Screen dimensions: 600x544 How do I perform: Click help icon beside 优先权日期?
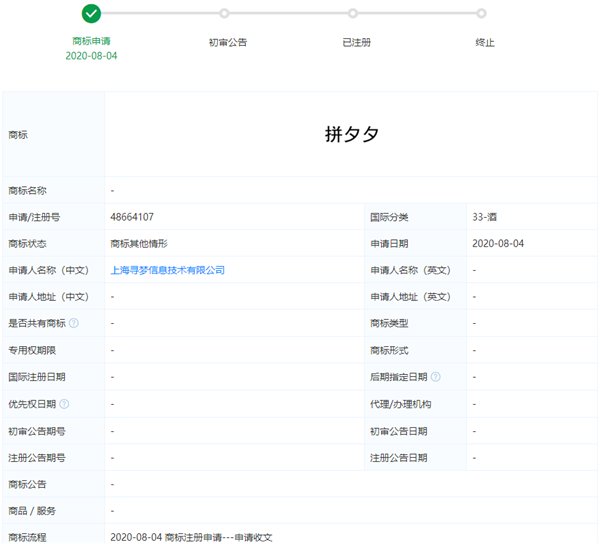pyautogui.click(x=64, y=404)
